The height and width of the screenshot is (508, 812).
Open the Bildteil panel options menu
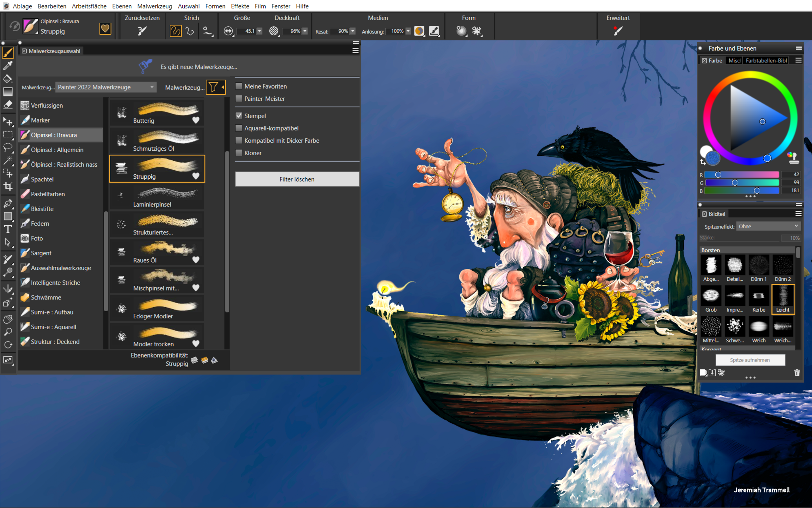pos(798,214)
